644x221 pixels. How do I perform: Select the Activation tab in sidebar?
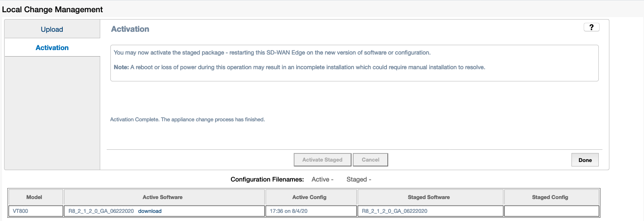pyautogui.click(x=52, y=48)
